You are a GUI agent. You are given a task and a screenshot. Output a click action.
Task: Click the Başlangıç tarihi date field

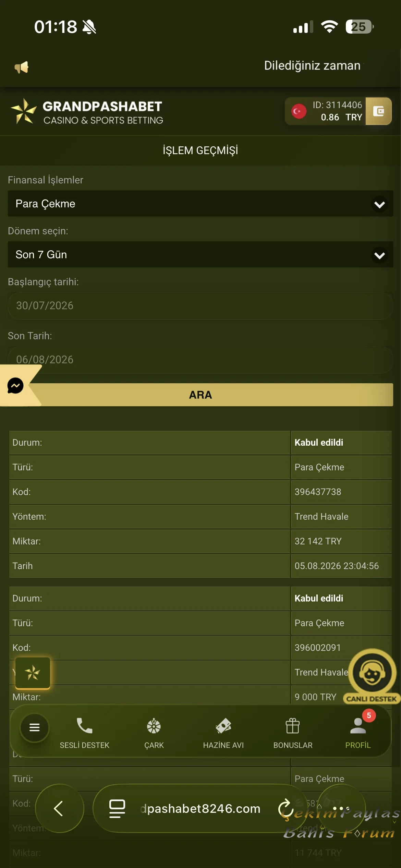point(200,306)
